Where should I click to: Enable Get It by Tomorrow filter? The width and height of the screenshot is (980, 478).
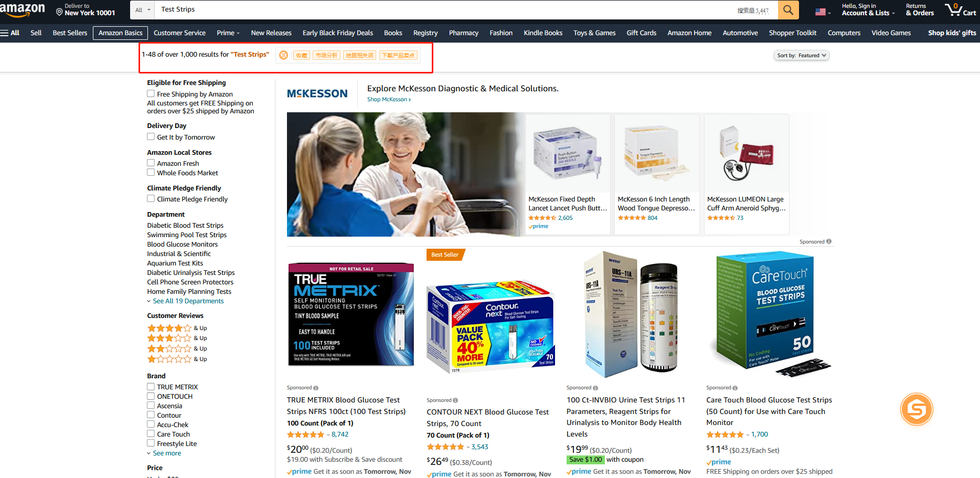pyautogui.click(x=151, y=137)
